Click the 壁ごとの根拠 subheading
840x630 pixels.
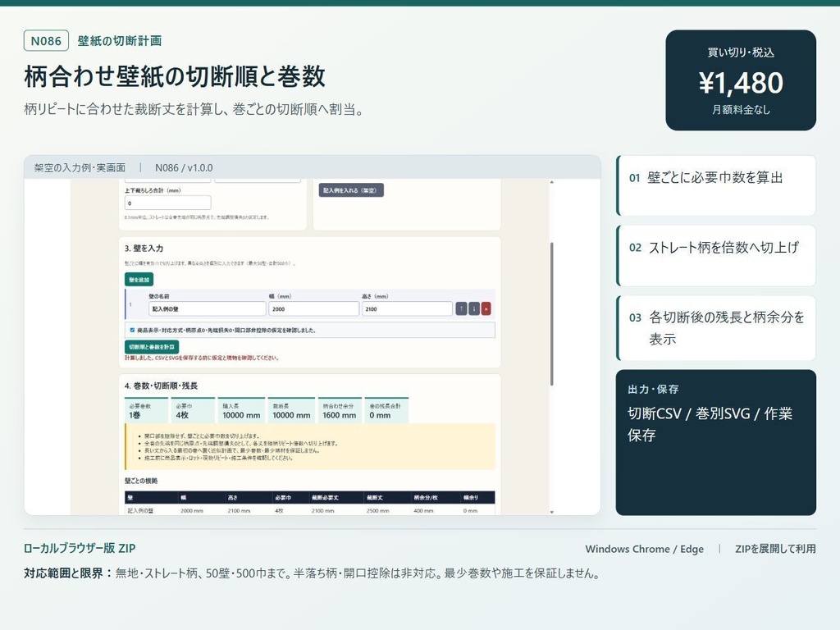[141, 481]
